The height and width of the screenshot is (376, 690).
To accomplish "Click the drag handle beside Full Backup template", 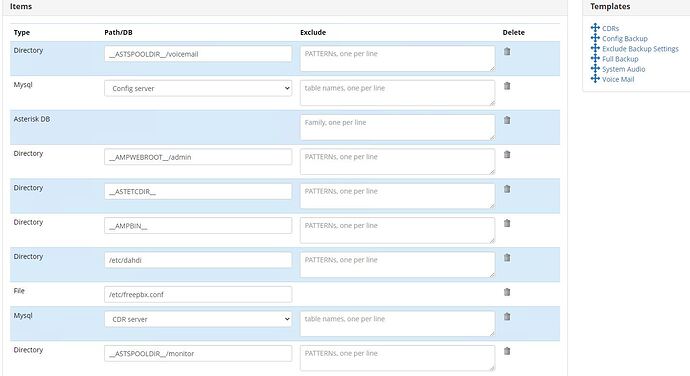I will click(x=595, y=58).
